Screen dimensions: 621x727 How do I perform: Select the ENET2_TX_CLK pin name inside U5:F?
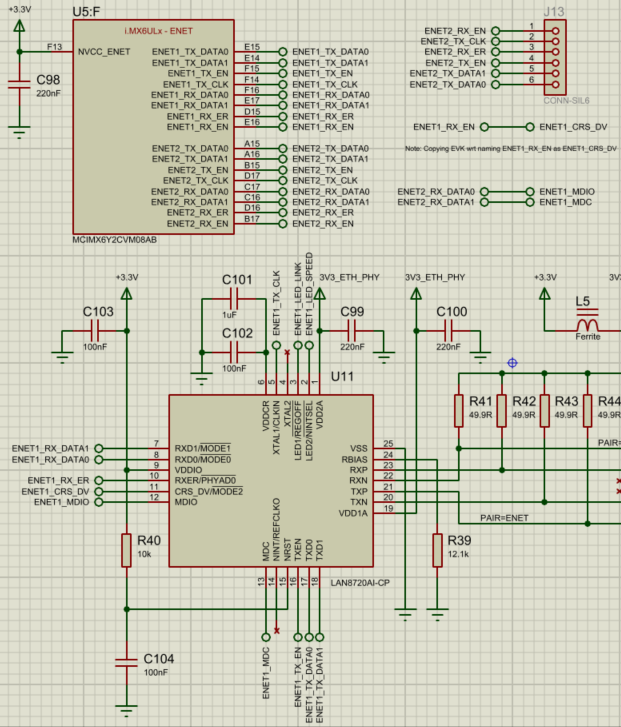196,181
